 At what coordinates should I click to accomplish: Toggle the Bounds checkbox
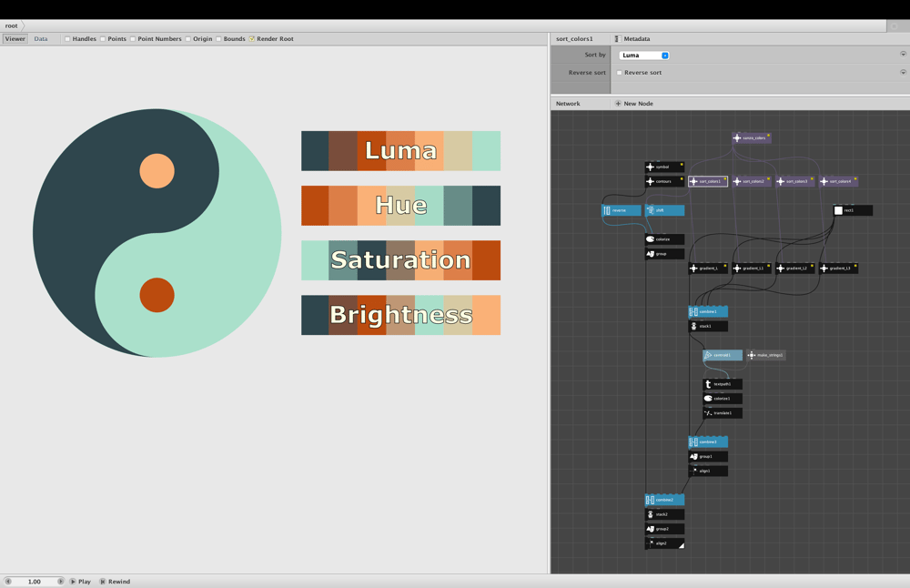coord(218,39)
